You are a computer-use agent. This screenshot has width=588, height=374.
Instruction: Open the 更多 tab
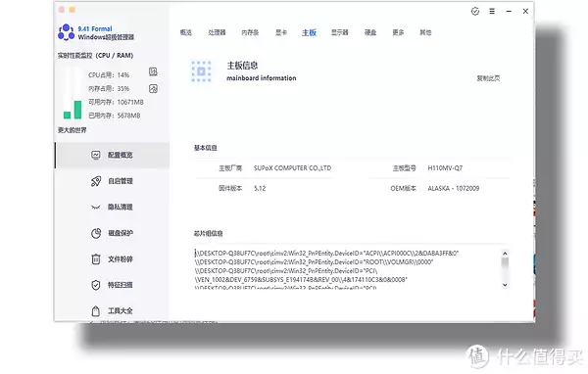pyautogui.click(x=398, y=32)
